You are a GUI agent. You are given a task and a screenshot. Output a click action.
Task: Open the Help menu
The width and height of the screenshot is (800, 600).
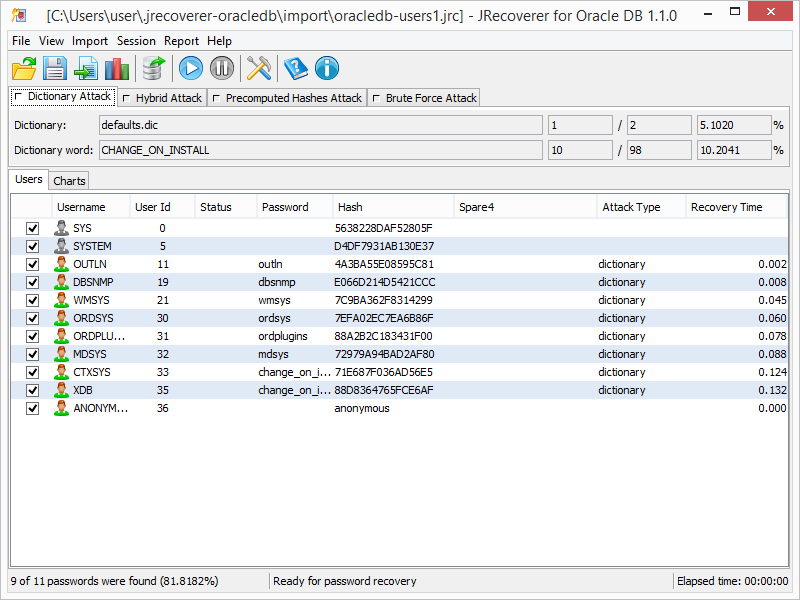pyautogui.click(x=219, y=41)
